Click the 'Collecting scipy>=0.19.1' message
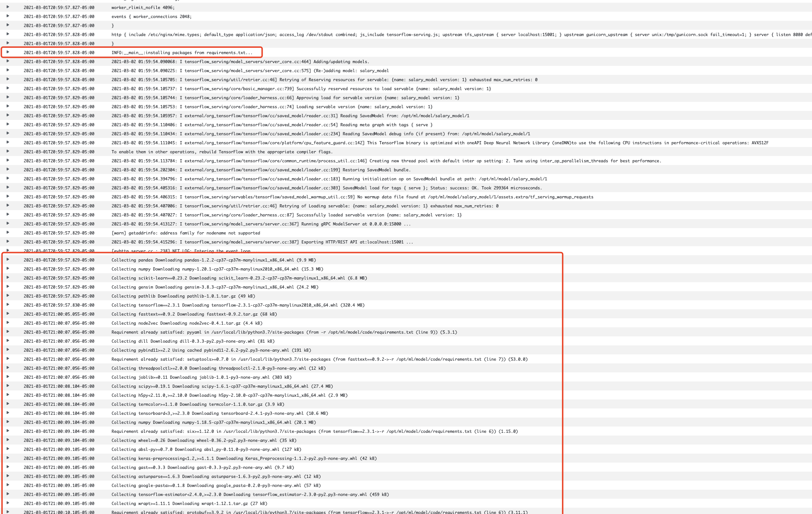The image size is (812, 514). coord(222,386)
